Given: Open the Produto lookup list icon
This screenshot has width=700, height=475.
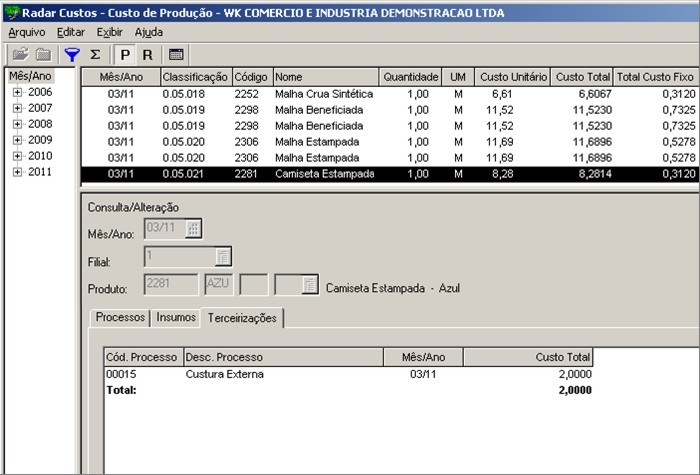Looking at the screenshot, I should (x=309, y=286).
